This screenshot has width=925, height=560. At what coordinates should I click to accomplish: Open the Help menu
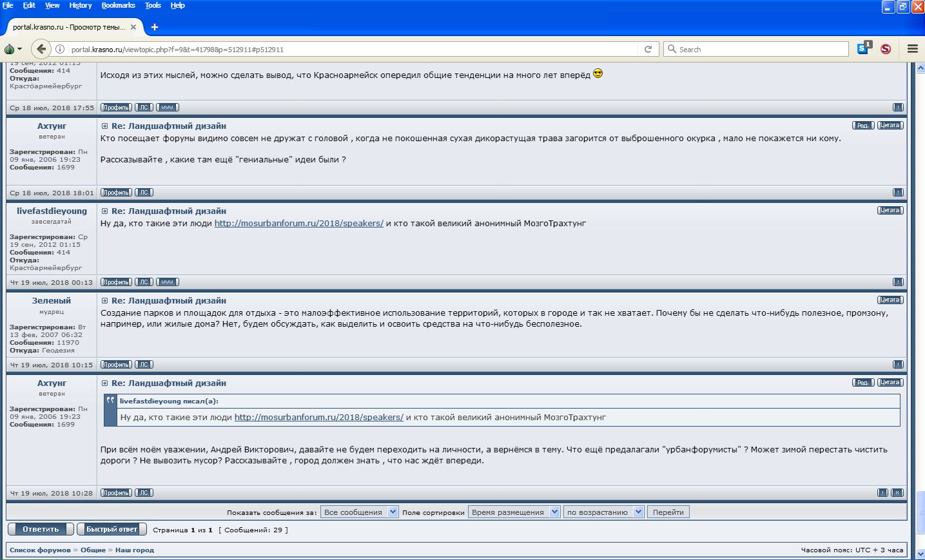(177, 5)
